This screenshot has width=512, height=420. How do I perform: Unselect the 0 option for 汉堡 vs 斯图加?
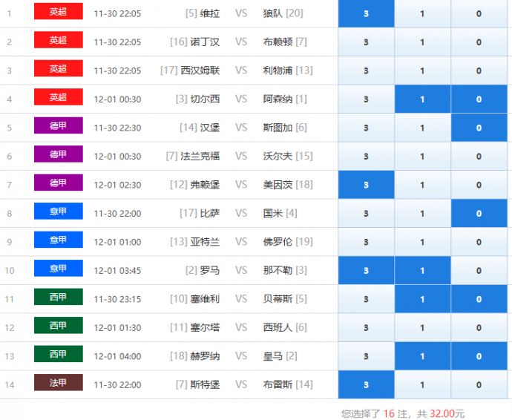coord(479,128)
